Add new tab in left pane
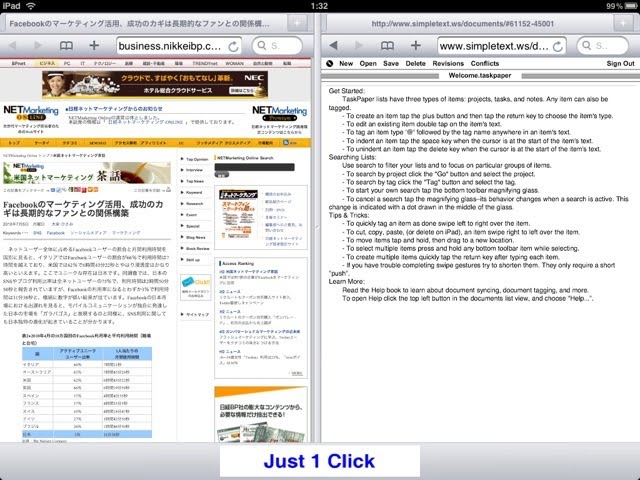The image size is (640, 480). [x=297, y=23]
